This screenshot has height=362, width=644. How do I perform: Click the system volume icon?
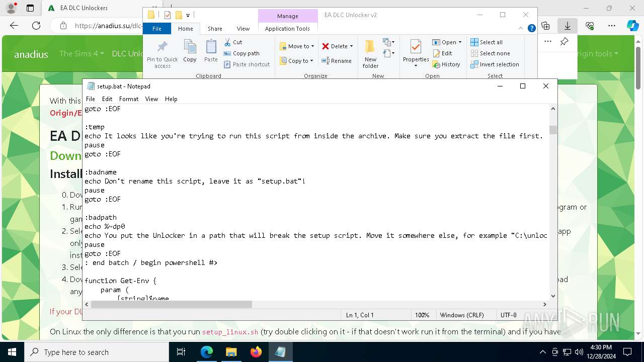pos(579,352)
